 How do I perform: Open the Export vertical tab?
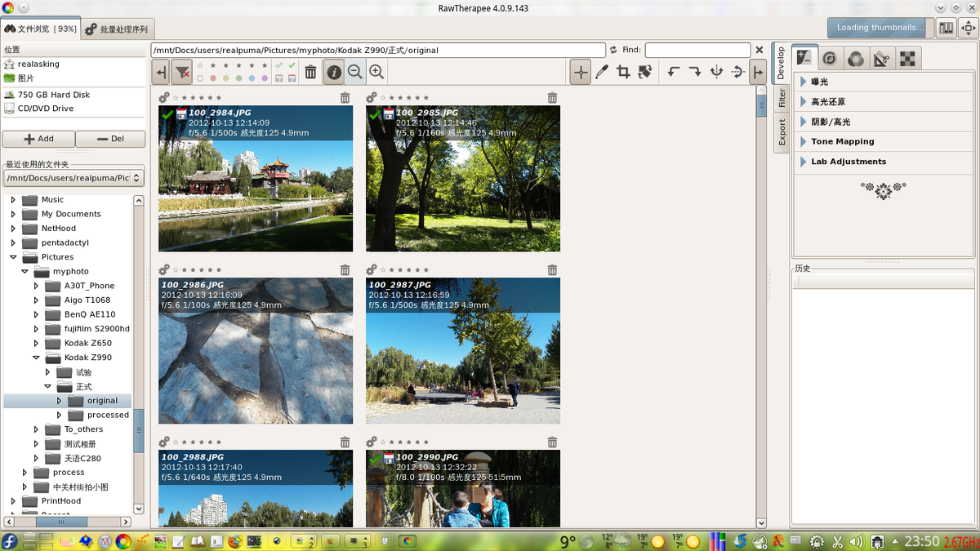(782, 132)
